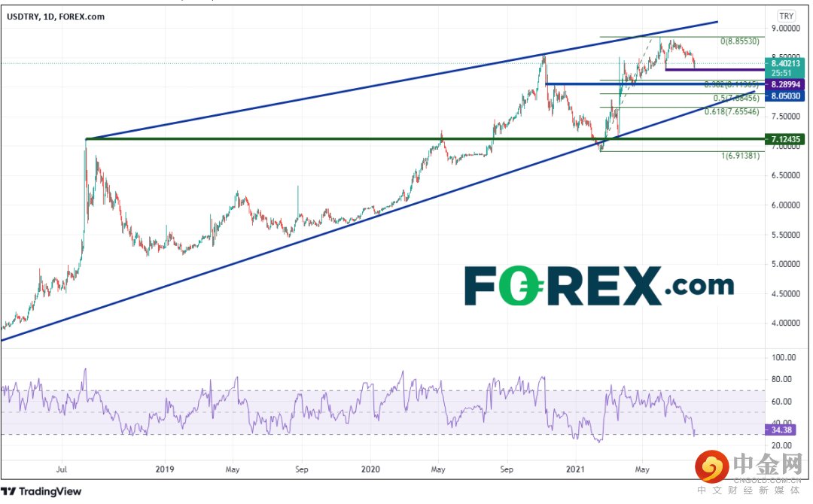Select the purple 8.28994 price label
813x504 pixels.
coord(785,84)
